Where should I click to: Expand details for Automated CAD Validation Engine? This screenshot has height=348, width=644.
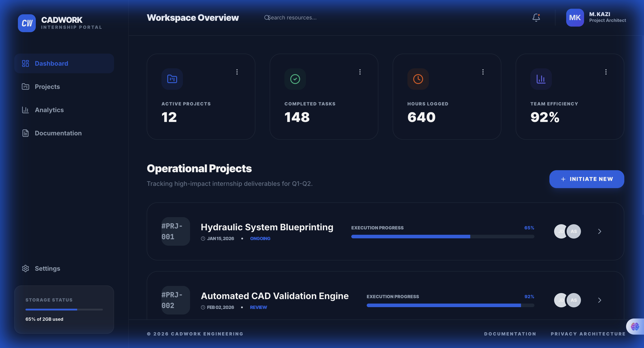pos(600,300)
